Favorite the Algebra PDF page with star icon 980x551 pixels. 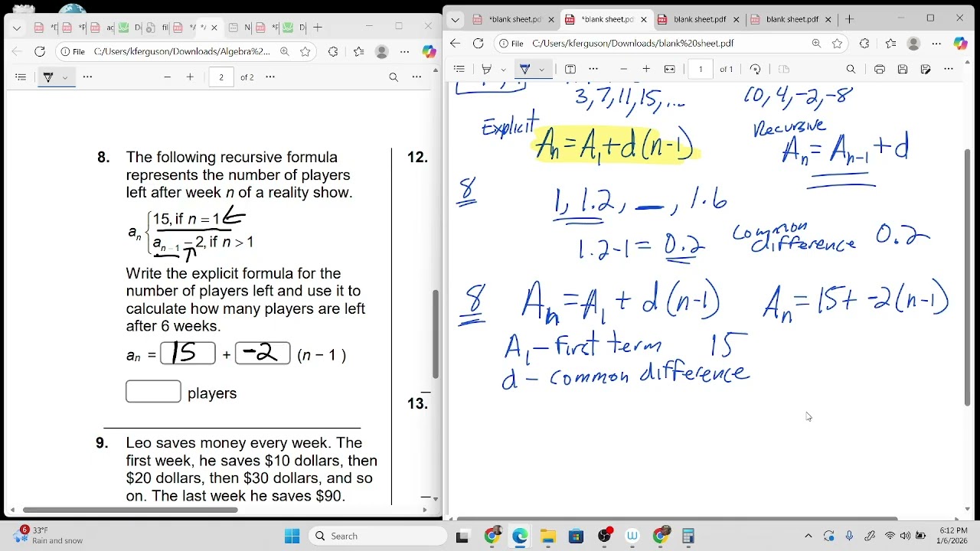[x=305, y=52]
